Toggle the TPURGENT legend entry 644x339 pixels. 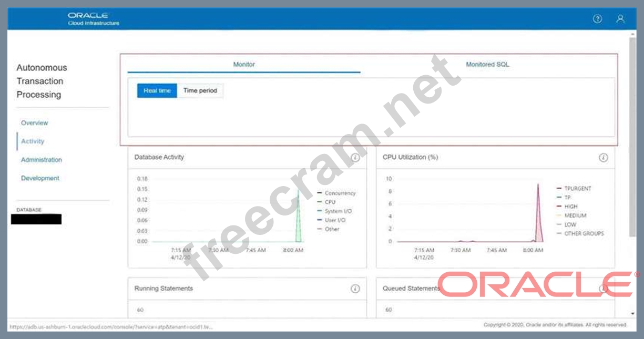[574, 188]
